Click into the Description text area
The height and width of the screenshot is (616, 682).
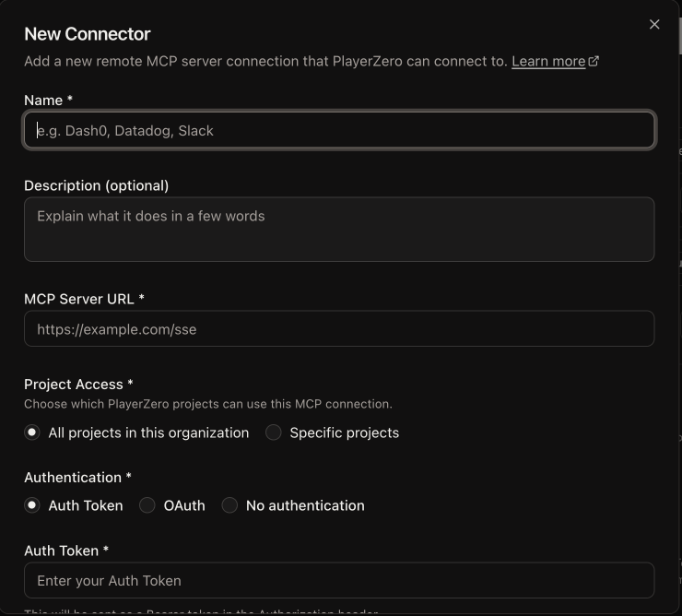[x=339, y=230]
